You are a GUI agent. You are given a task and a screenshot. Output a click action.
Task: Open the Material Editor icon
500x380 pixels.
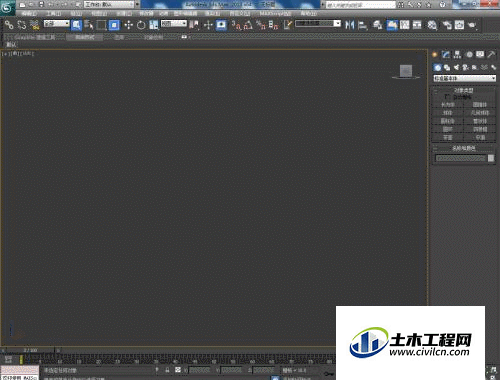tap(432, 25)
